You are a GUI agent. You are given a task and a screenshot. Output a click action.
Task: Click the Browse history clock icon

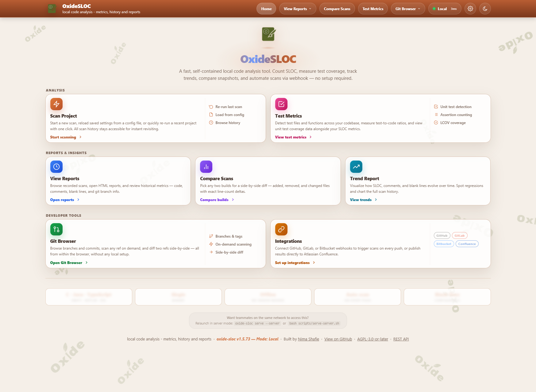[211, 122]
